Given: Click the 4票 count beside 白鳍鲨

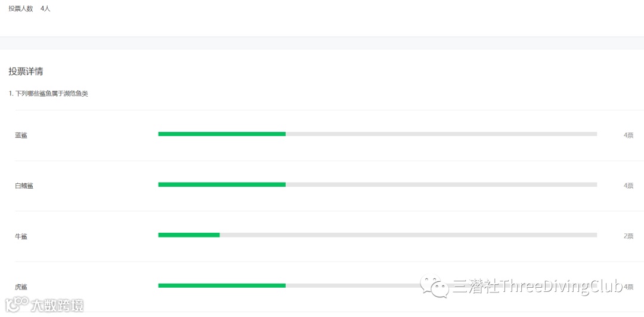Looking at the screenshot, I should pos(628,186).
